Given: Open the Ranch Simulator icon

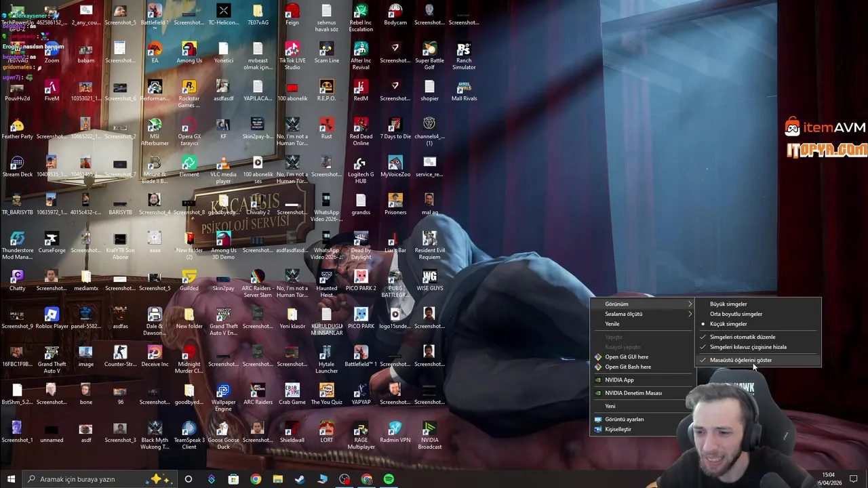Looking at the screenshot, I should 464,55.
